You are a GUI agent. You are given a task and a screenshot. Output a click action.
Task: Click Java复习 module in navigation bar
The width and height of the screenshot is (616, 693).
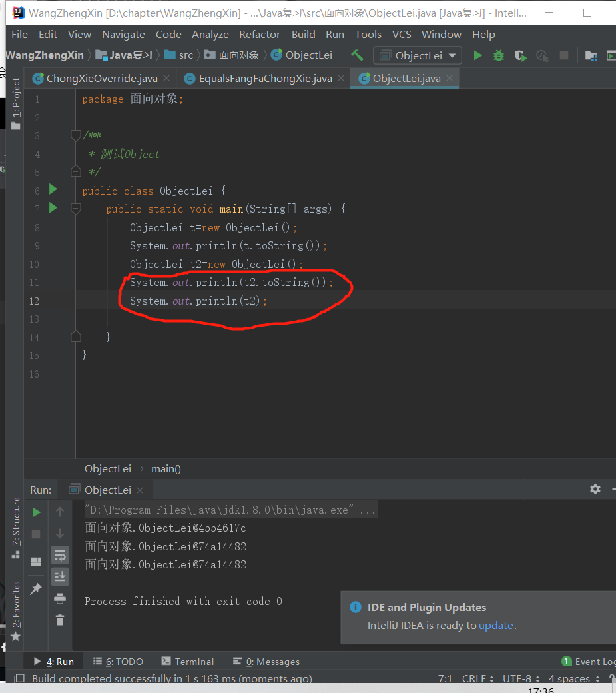124,55
